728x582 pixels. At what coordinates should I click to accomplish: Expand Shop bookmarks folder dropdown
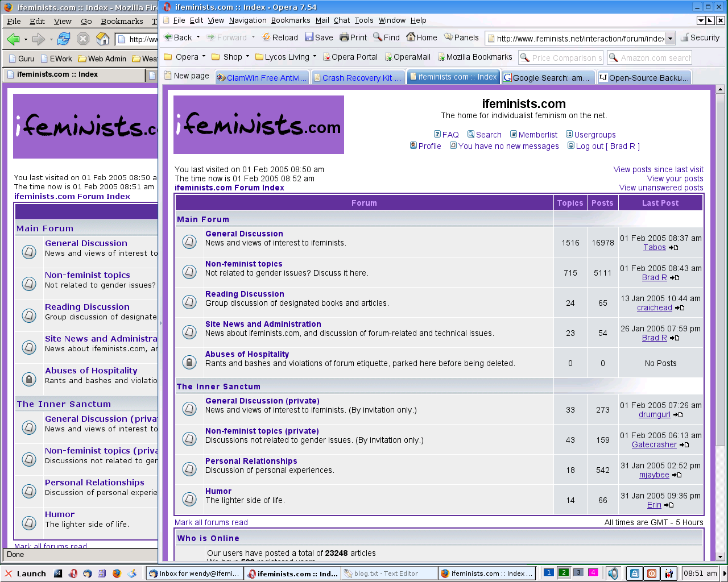247,56
